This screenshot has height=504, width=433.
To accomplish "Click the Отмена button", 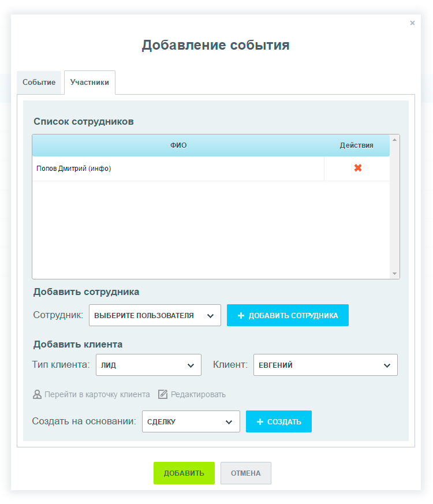I will click(245, 473).
